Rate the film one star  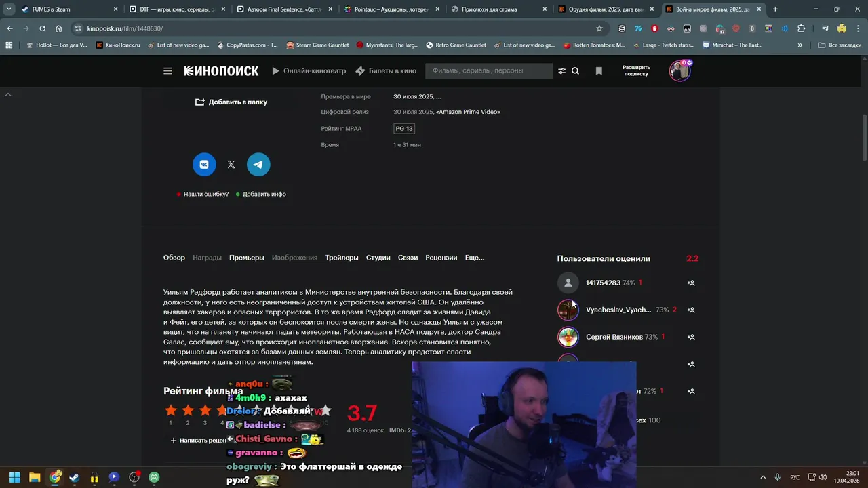pyautogui.click(x=171, y=410)
